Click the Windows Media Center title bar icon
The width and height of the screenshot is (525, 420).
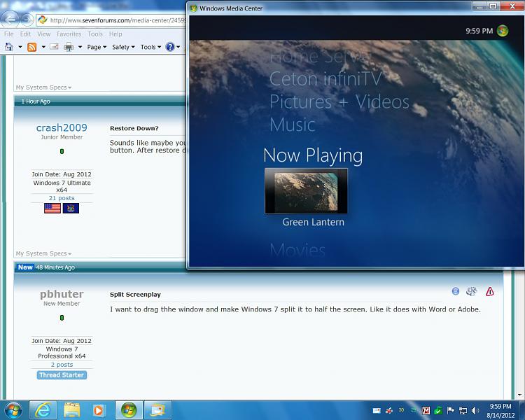click(193, 8)
